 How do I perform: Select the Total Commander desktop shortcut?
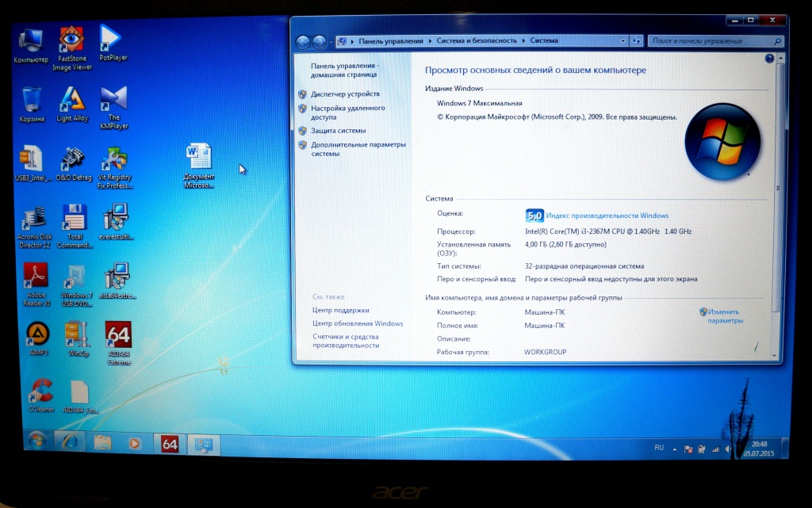pos(75,227)
